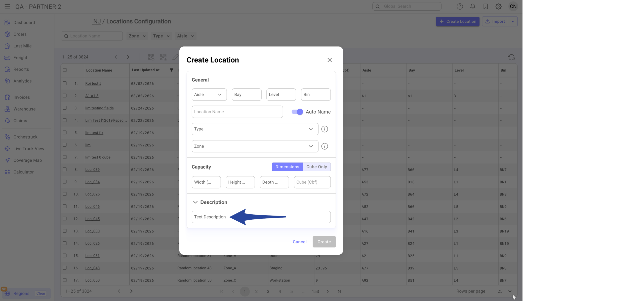Open the Aisle dropdown in dialog
This screenshot has width=644, height=301.
coord(209,94)
